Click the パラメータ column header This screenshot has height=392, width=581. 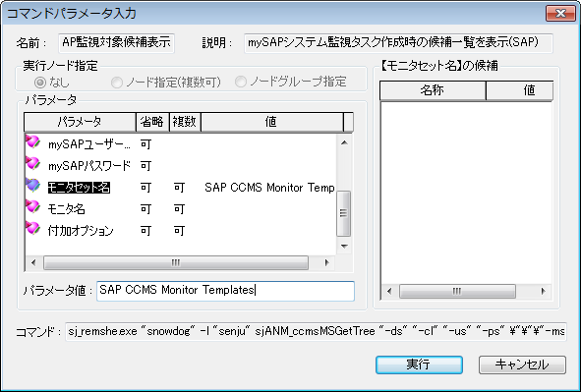tap(80, 122)
